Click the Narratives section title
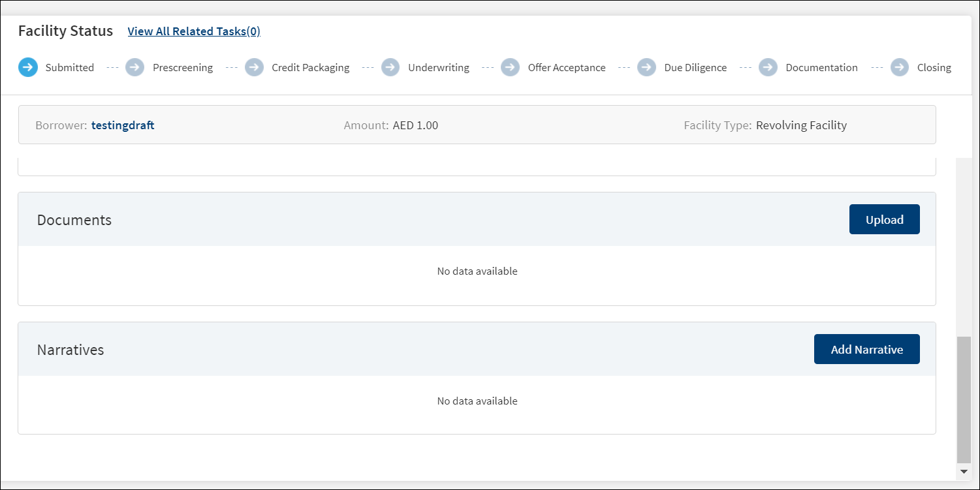Image resolution: width=980 pixels, height=490 pixels. pos(71,350)
